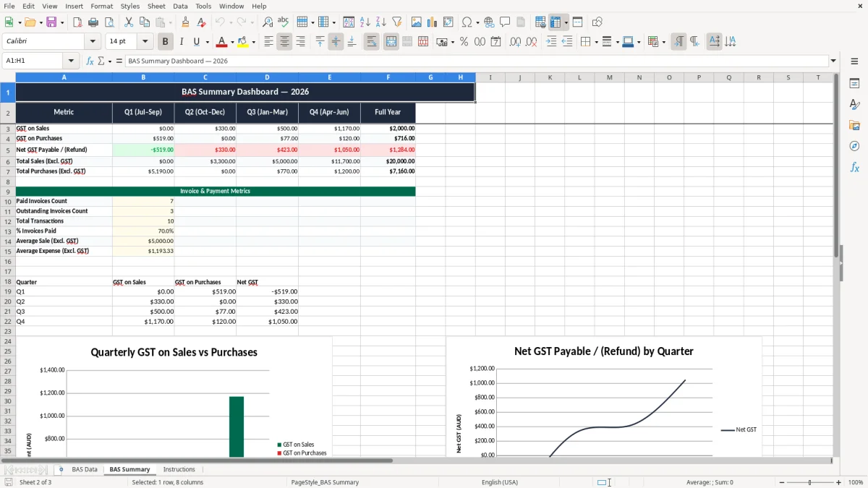The width and height of the screenshot is (868, 488).
Task: Open Font Size dropdown arrow
Action: (x=145, y=42)
